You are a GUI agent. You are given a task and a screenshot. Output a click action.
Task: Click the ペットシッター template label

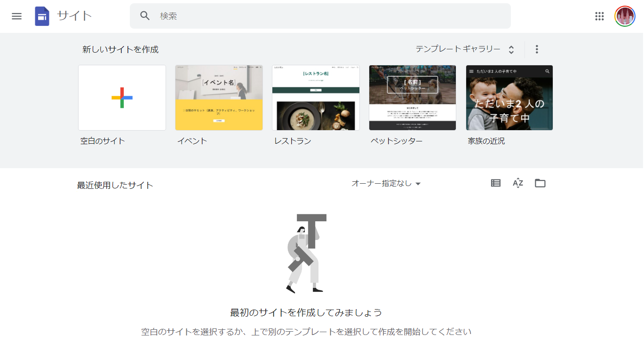tap(397, 141)
